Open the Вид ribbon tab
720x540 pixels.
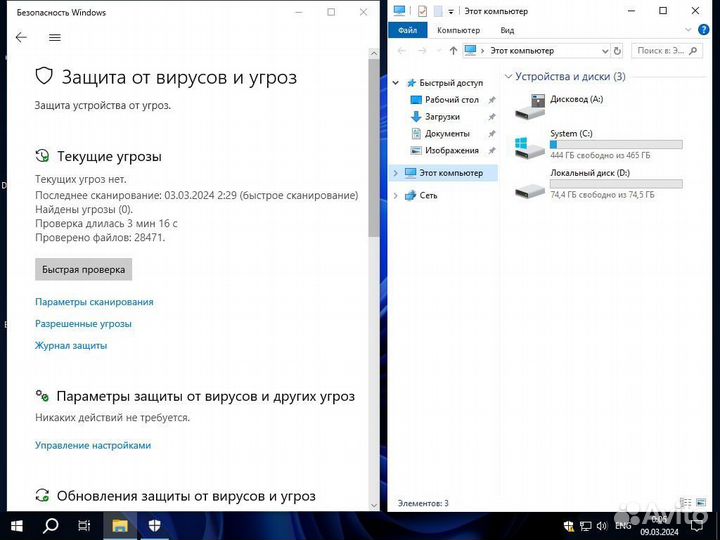[507, 30]
